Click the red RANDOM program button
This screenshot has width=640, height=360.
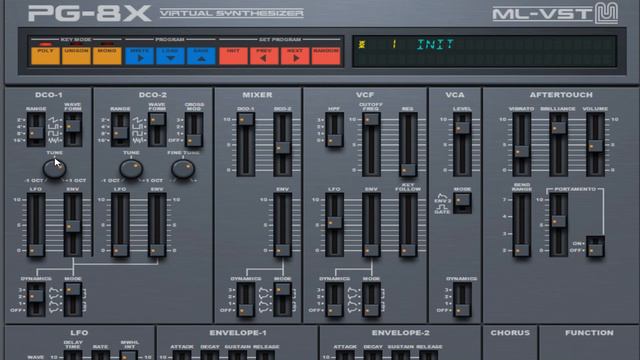326,56
